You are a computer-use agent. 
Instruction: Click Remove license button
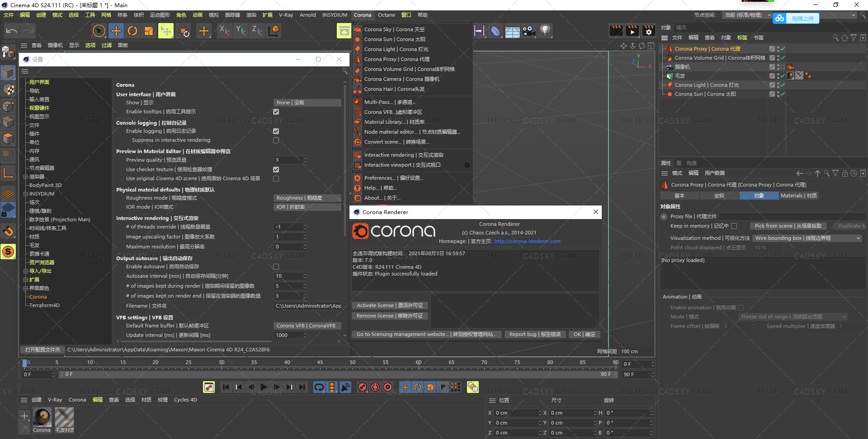(390, 316)
